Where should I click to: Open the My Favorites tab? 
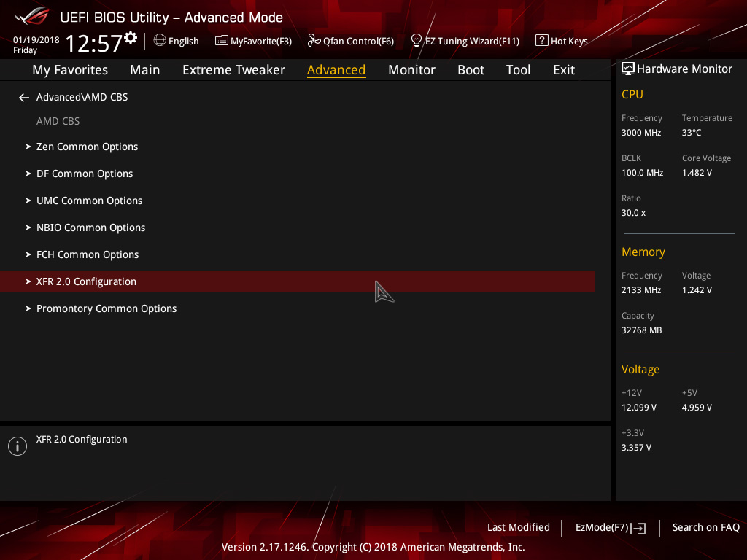coord(70,70)
